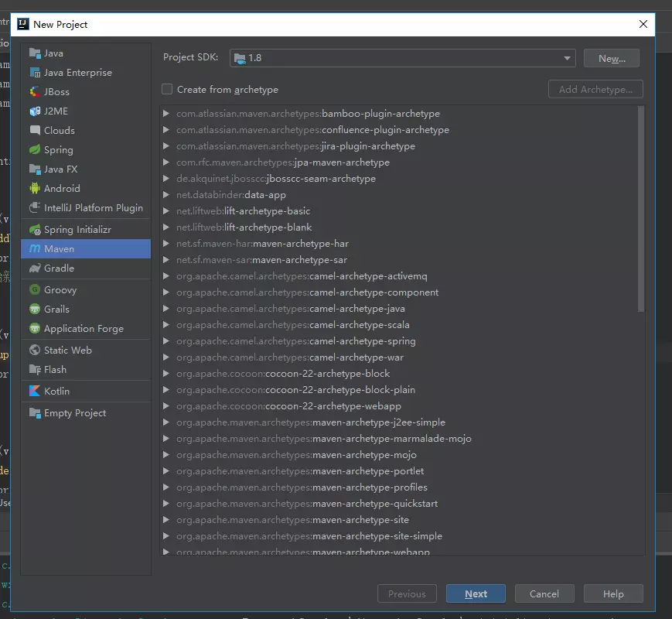Expand jbosscc-seam-archetype node

(x=165, y=179)
